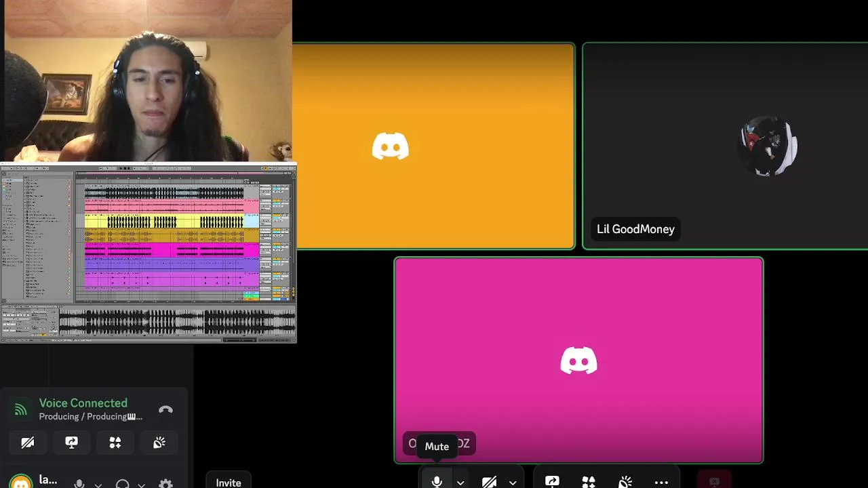Open activities launcher in Voice Connected panel
868x488 pixels.
[x=115, y=443]
